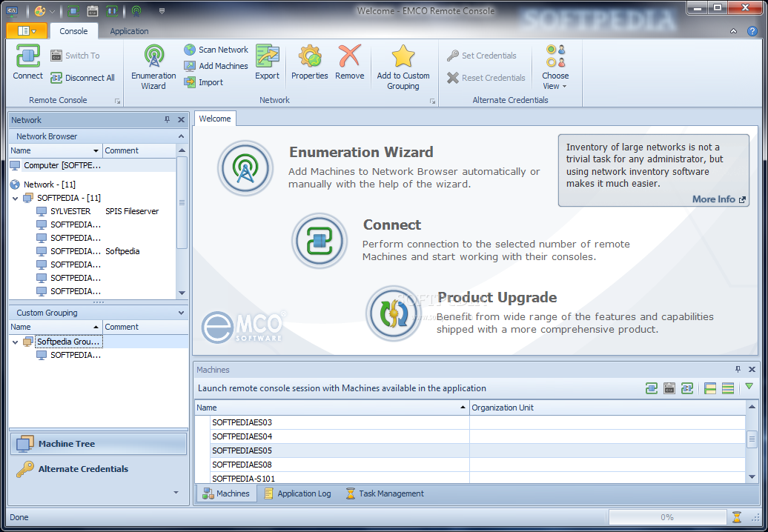Click Disconnect icon in Machines panel toolbar
Screen dimensions: 768x532
687,388
